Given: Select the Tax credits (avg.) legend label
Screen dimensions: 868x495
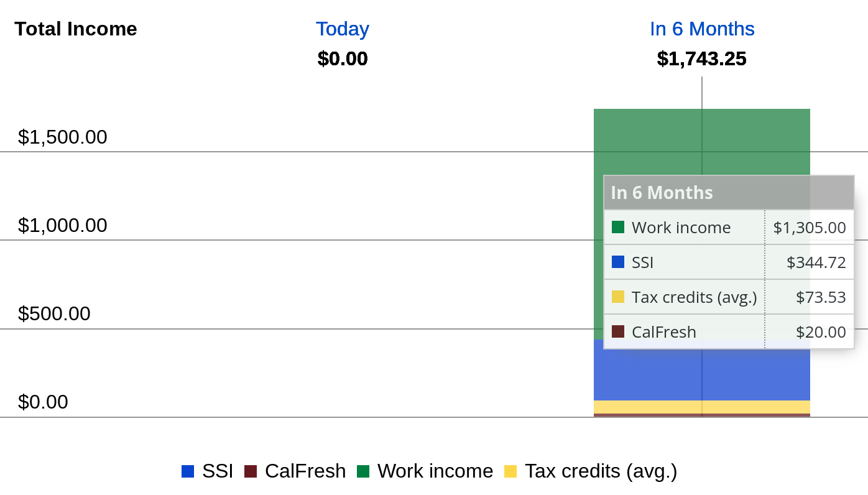Looking at the screenshot, I should click(x=601, y=471).
